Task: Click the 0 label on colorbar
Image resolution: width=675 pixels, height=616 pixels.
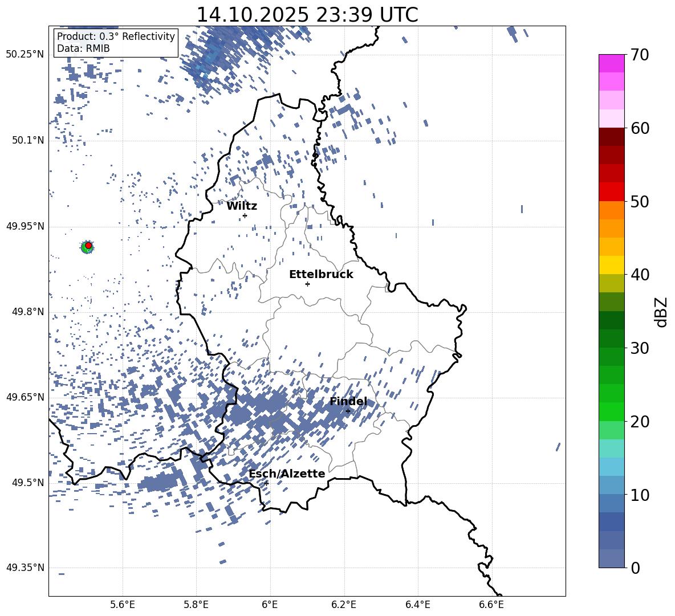Action: [635, 568]
